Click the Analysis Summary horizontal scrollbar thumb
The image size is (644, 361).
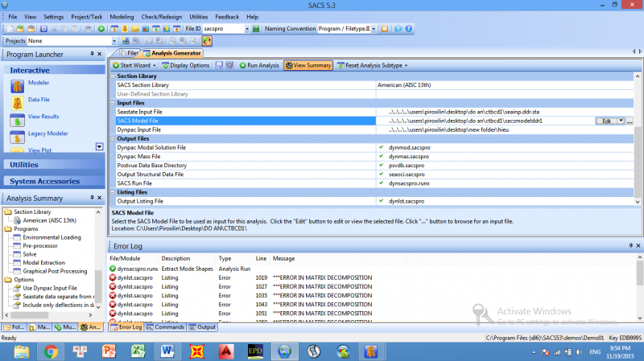pos(30,315)
